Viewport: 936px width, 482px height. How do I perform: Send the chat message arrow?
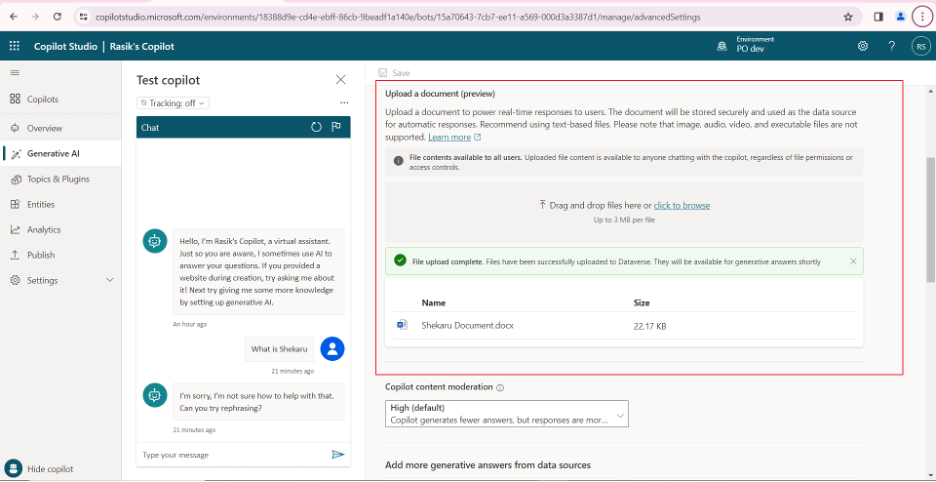coord(338,455)
